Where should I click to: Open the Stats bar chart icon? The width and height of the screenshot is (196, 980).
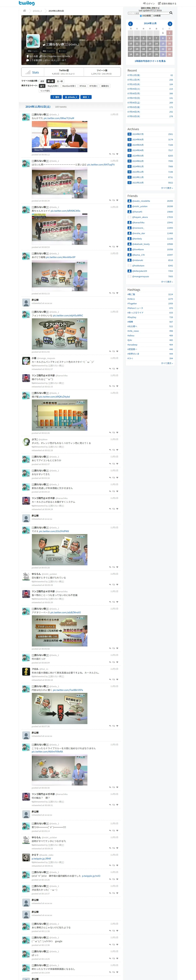(x=28, y=72)
